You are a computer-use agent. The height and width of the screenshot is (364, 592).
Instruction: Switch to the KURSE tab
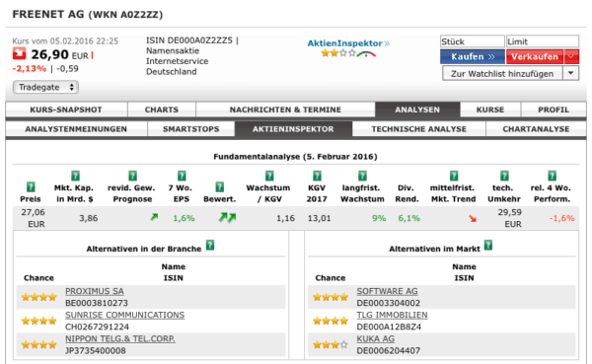pos(490,109)
